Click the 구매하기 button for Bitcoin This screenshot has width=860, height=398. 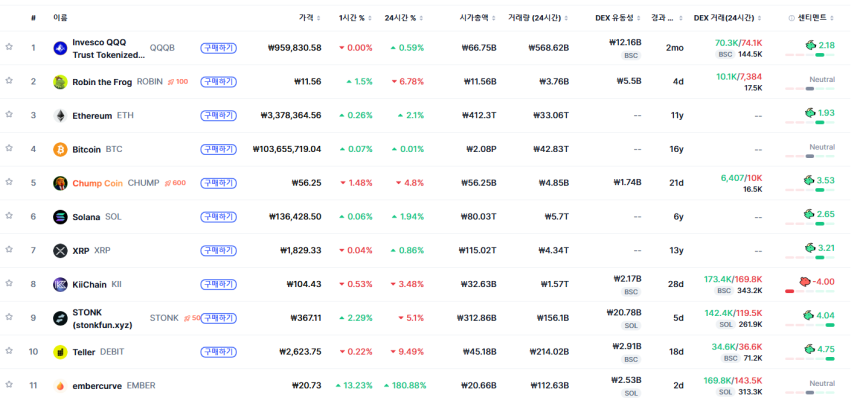point(218,149)
